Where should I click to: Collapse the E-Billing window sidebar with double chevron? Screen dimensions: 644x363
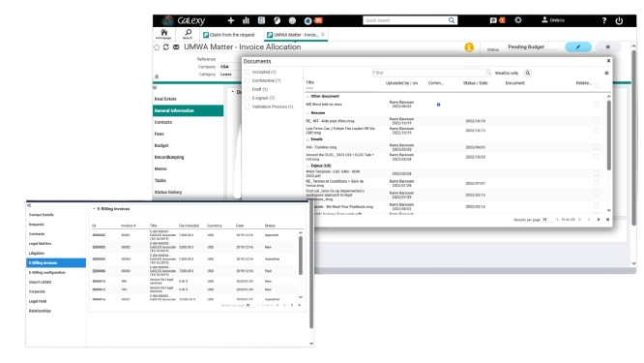coord(29,205)
